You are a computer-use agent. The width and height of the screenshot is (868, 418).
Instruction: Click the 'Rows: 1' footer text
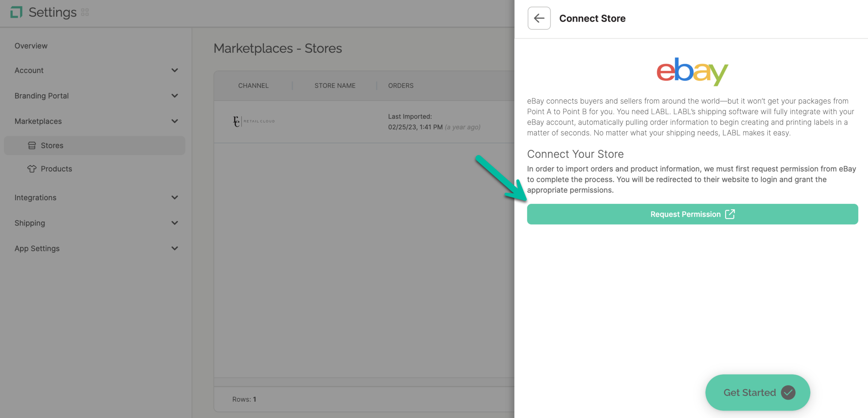pyautogui.click(x=244, y=399)
